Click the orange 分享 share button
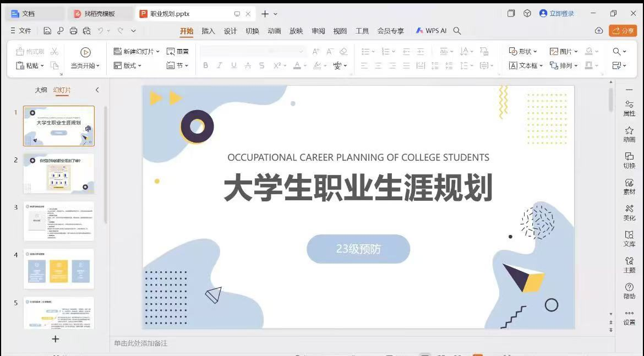 [623, 31]
